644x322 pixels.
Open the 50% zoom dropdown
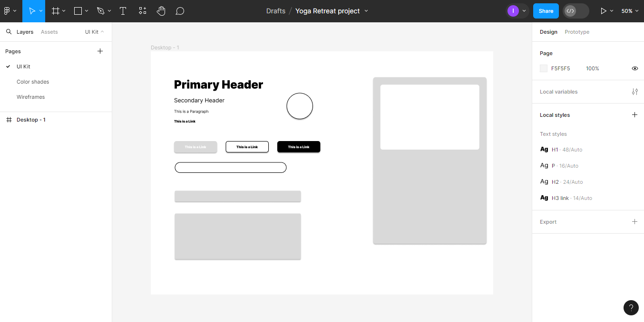(x=630, y=11)
